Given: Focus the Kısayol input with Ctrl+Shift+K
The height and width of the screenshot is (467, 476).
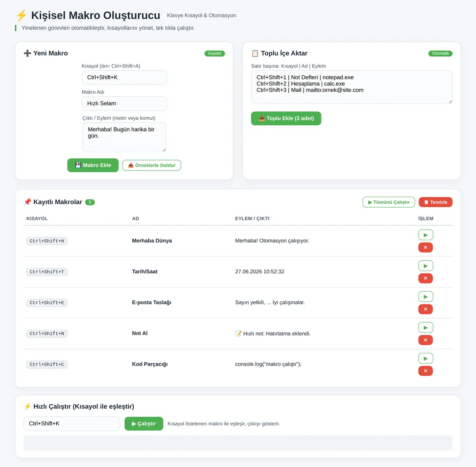Looking at the screenshot, I should tap(124, 78).
